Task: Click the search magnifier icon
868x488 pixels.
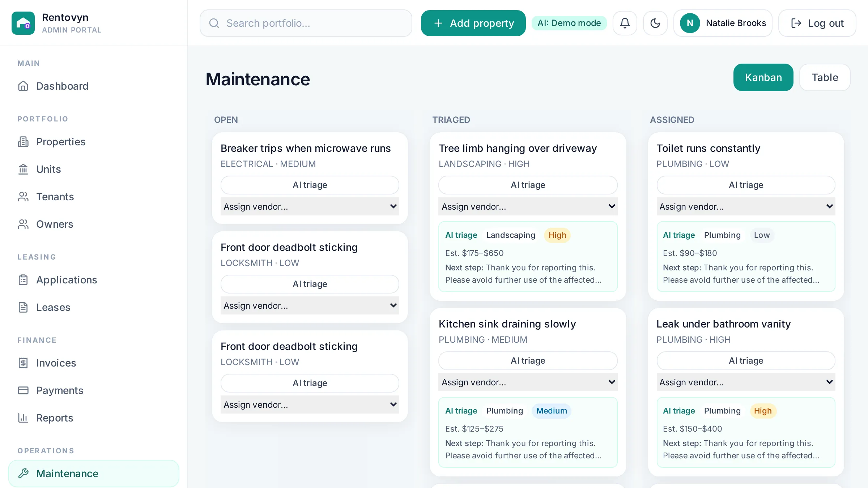Action: click(214, 23)
